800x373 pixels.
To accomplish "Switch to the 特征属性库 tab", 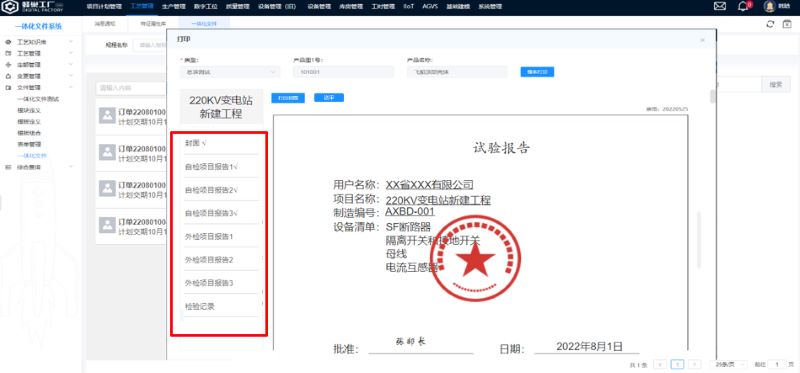I will point(154,23).
